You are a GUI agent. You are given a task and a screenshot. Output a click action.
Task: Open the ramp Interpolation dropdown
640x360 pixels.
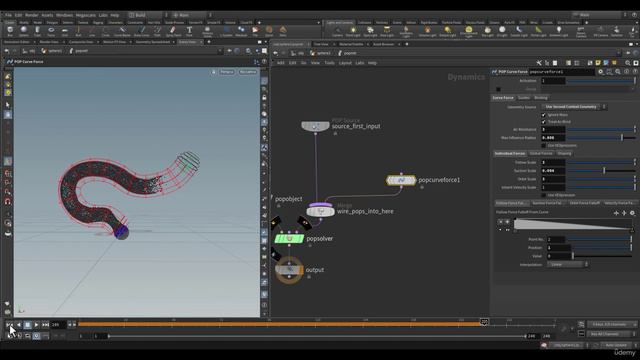tap(568, 264)
